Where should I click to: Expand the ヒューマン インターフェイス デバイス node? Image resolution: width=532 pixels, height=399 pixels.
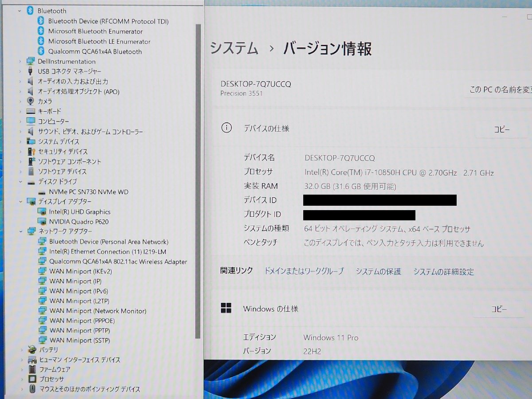[x=21, y=360]
